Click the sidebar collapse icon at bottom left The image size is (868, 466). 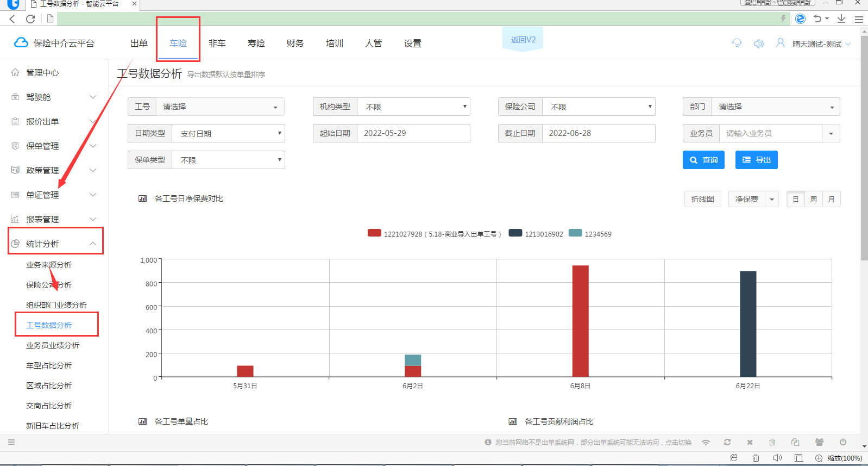coord(11,442)
